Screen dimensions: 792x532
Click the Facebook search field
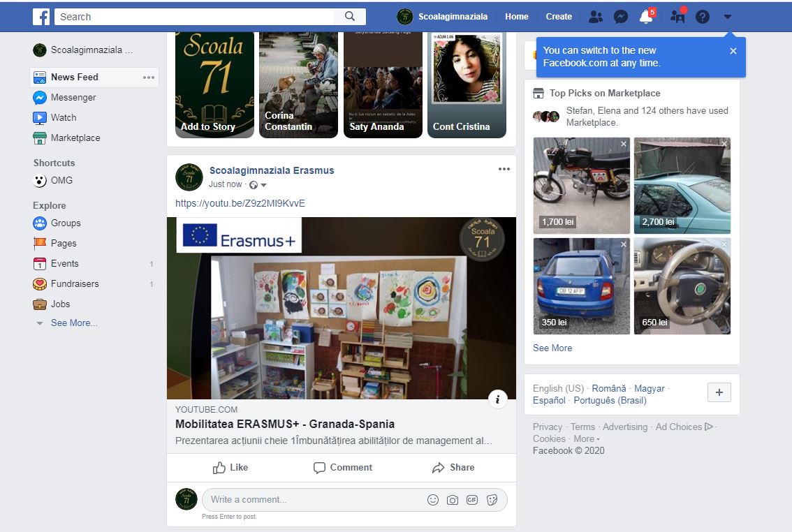pyautogui.click(x=194, y=17)
